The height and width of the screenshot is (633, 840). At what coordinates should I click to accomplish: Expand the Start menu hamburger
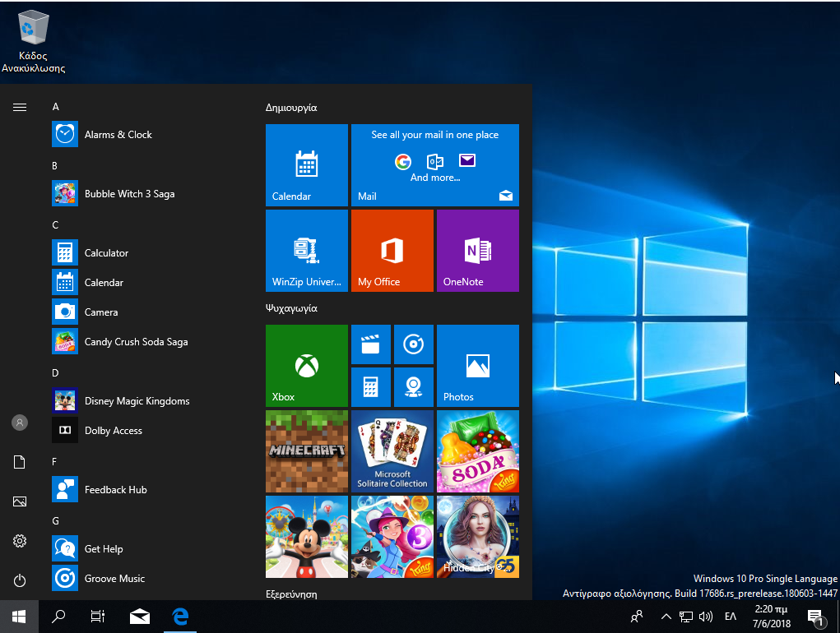pyautogui.click(x=20, y=107)
